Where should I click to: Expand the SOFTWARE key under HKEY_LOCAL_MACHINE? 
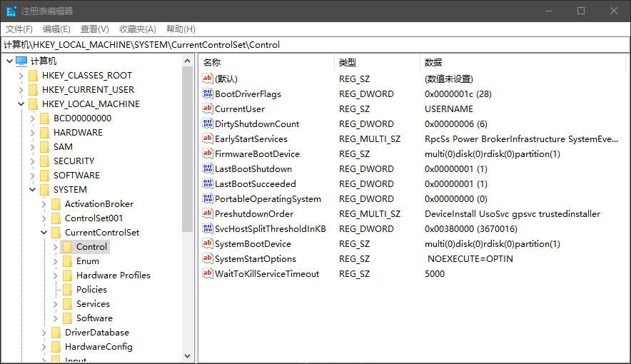point(33,176)
